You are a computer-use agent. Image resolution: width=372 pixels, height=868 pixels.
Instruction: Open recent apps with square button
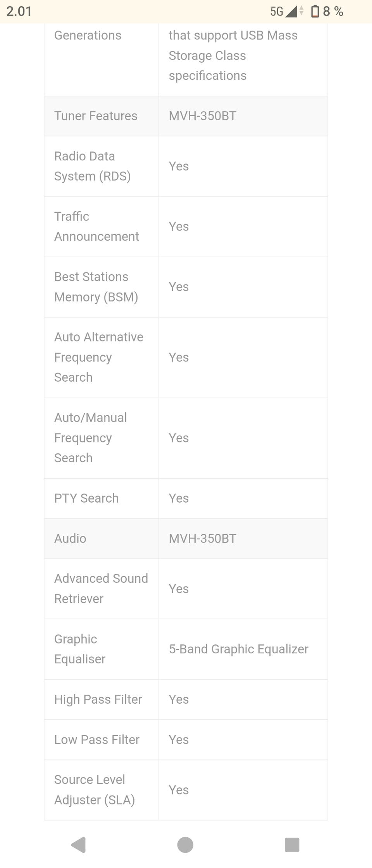[292, 845]
